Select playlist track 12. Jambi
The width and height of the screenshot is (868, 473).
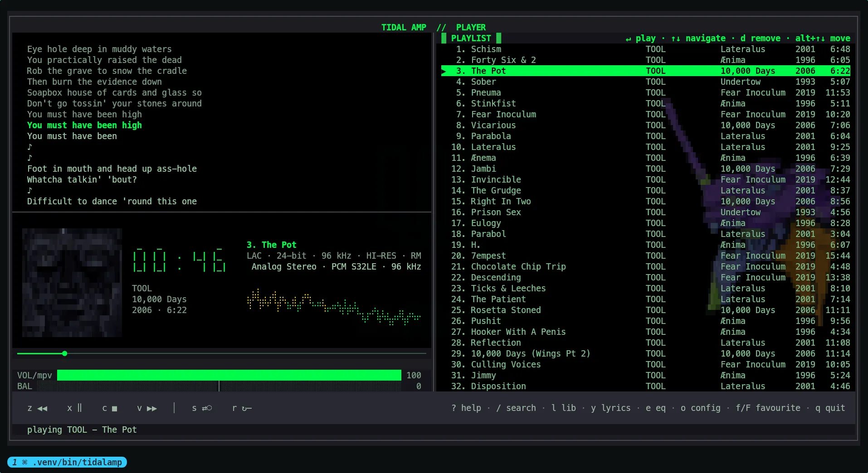[x=646, y=169]
